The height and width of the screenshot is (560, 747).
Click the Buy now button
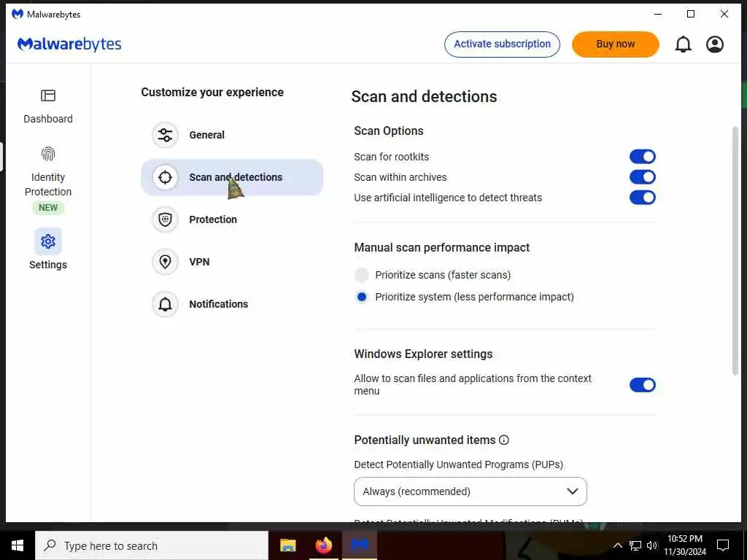pos(616,44)
